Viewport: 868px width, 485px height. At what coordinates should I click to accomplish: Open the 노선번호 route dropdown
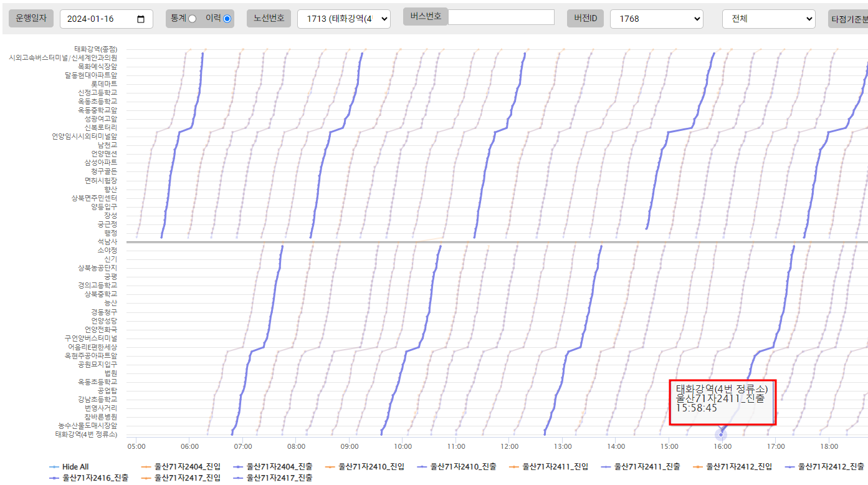coord(343,19)
